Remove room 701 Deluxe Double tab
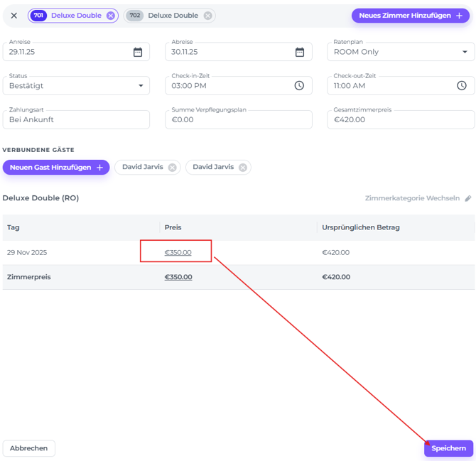Image resolution: width=476 pixels, height=461 pixels. coord(111,16)
